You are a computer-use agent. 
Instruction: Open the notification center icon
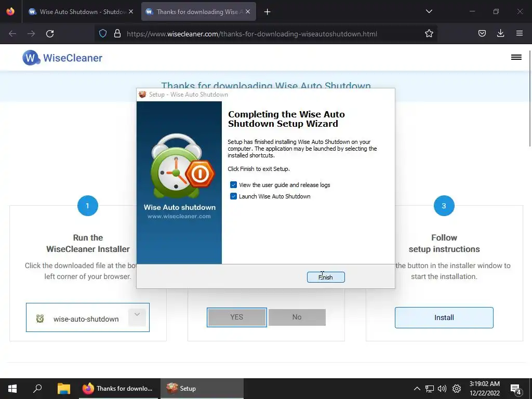pos(516,389)
